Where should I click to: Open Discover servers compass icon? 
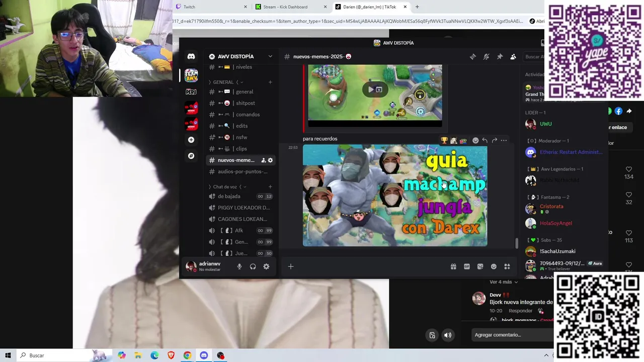191,156
